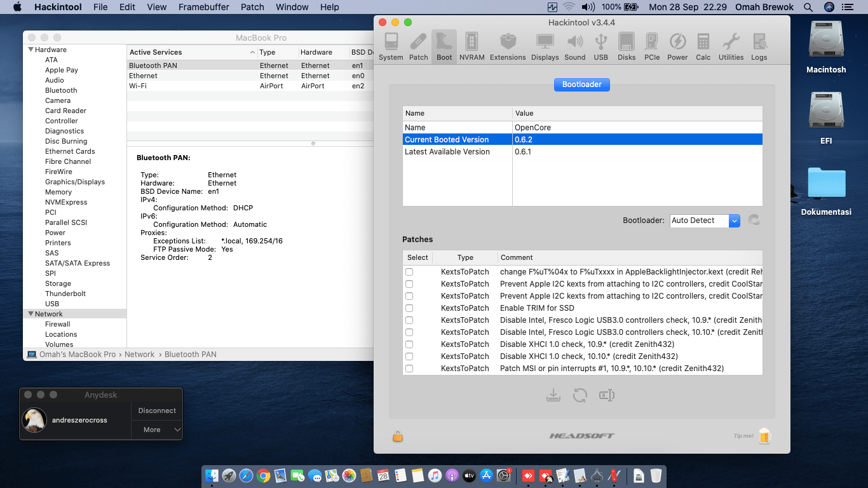Select the Bootloader tab
The height and width of the screenshot is (488, 868).
click(x=581, y=85)
